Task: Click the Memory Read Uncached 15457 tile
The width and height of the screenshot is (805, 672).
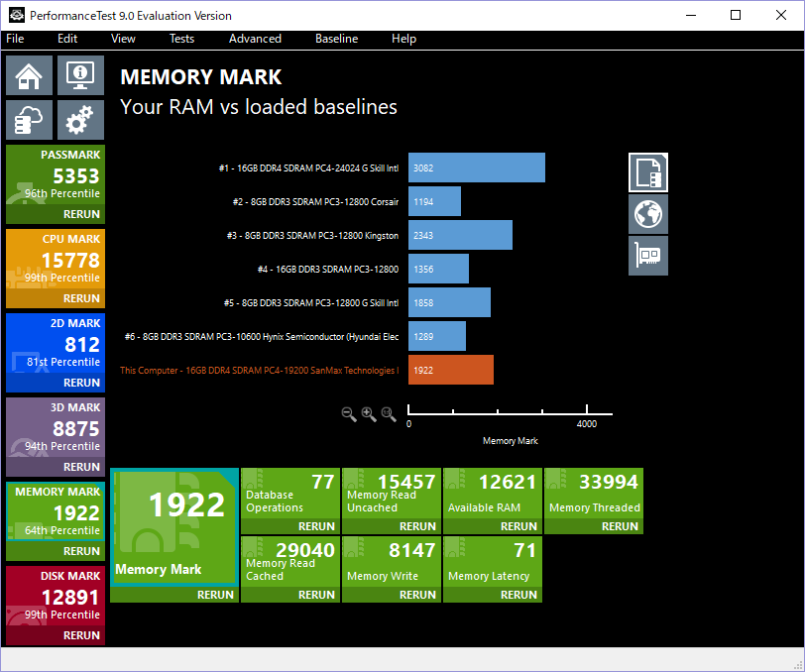Action: 392,493
